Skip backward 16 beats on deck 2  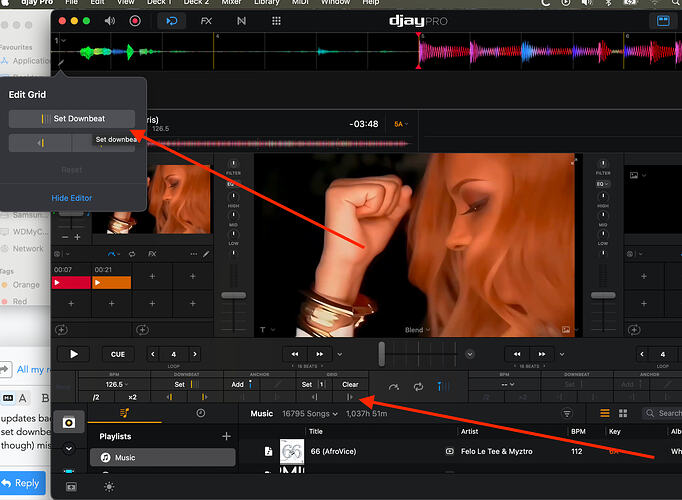[517, 354]
